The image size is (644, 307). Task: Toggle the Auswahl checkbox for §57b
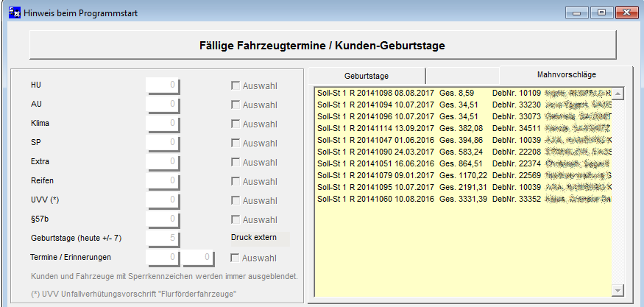236,220
